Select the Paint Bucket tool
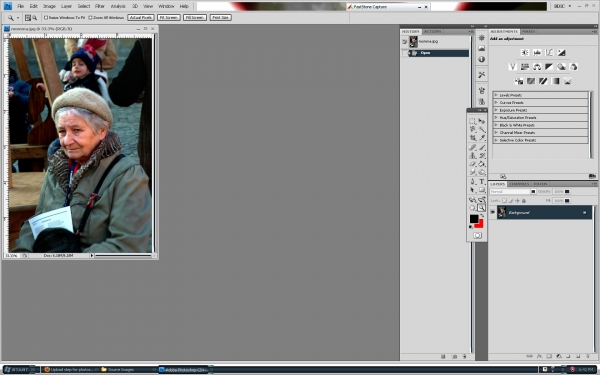This screenshot has height=375, width=600. (482, 164)
